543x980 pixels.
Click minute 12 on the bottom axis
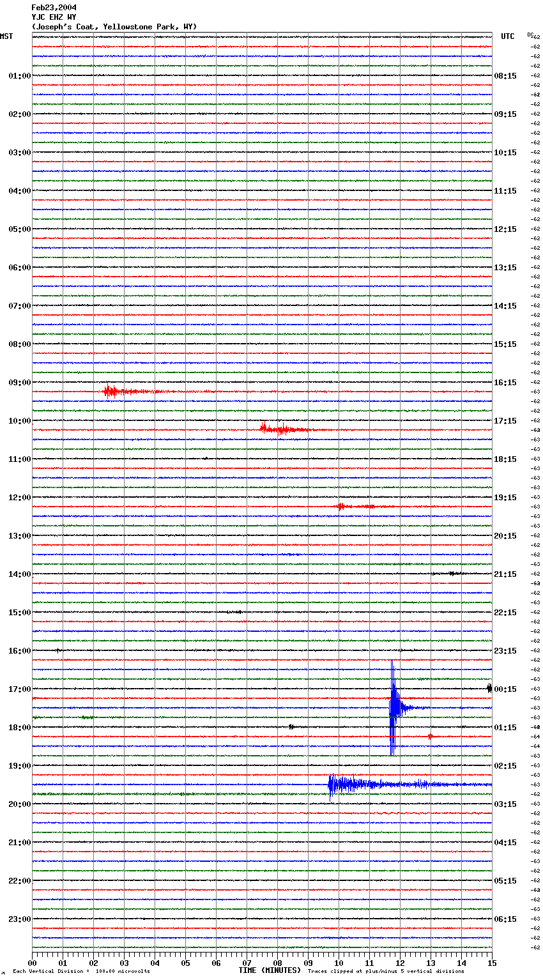[x=400, y=963]
